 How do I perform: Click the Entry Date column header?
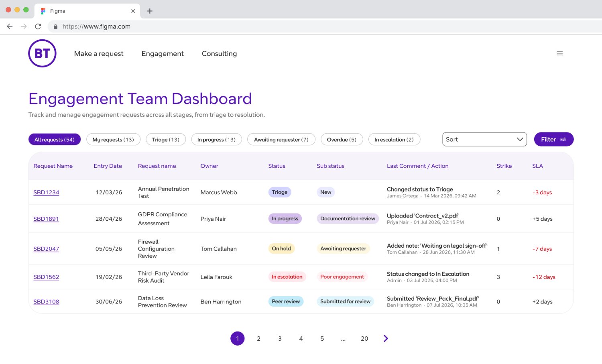pos(108,166)
